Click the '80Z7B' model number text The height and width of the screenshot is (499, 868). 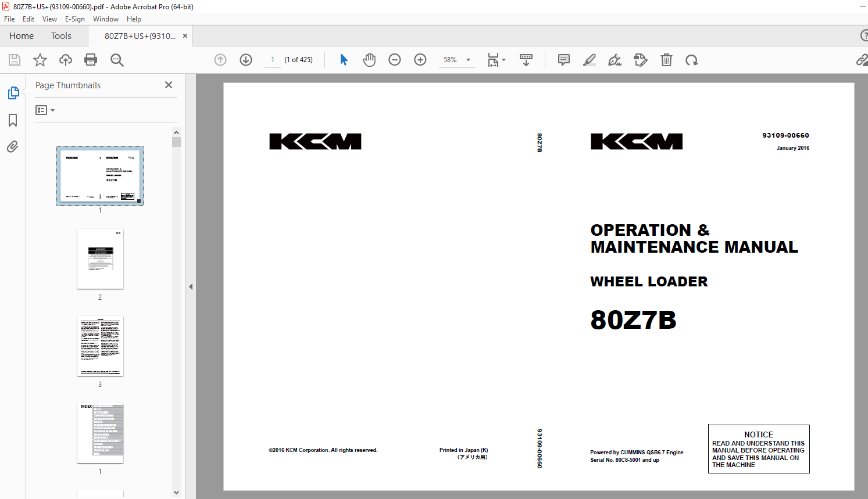pyautogui.click(x=634, y=320)
